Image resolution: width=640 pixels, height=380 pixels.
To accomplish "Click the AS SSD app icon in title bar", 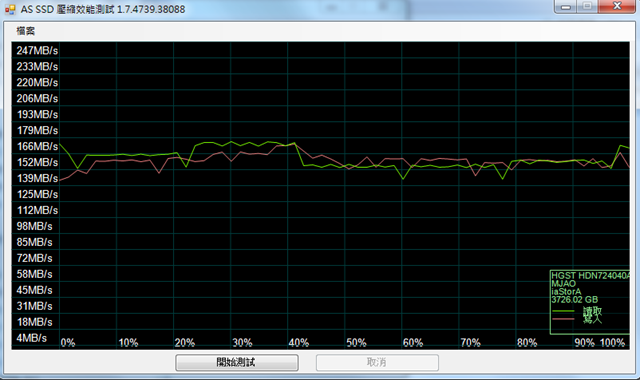I will [x=10, y=9].
